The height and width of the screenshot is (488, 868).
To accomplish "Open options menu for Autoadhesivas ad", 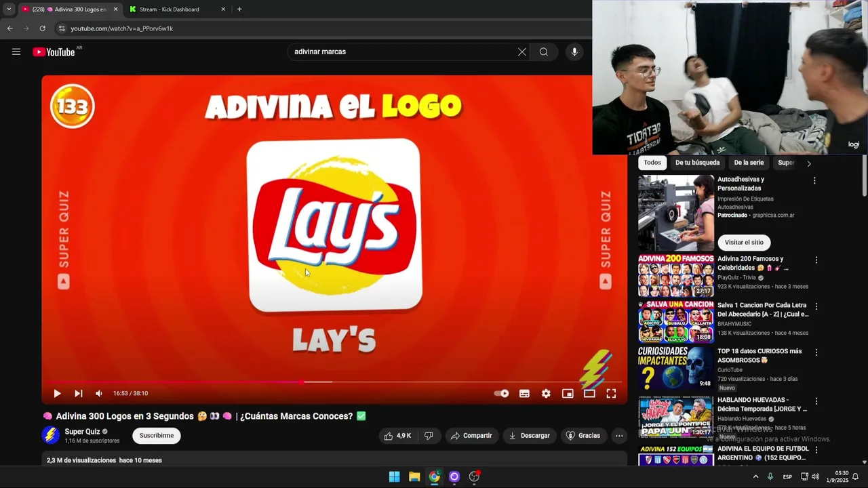I will (814, 181).
